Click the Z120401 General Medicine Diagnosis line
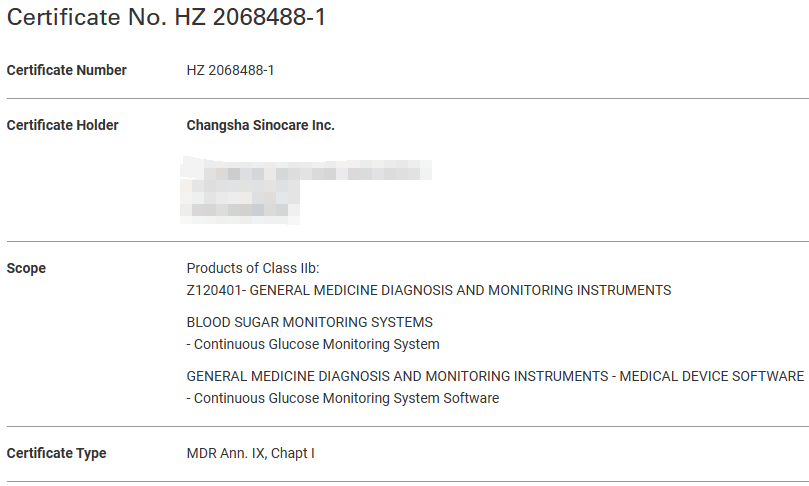The image size is (809, 486). click(429, 290)
